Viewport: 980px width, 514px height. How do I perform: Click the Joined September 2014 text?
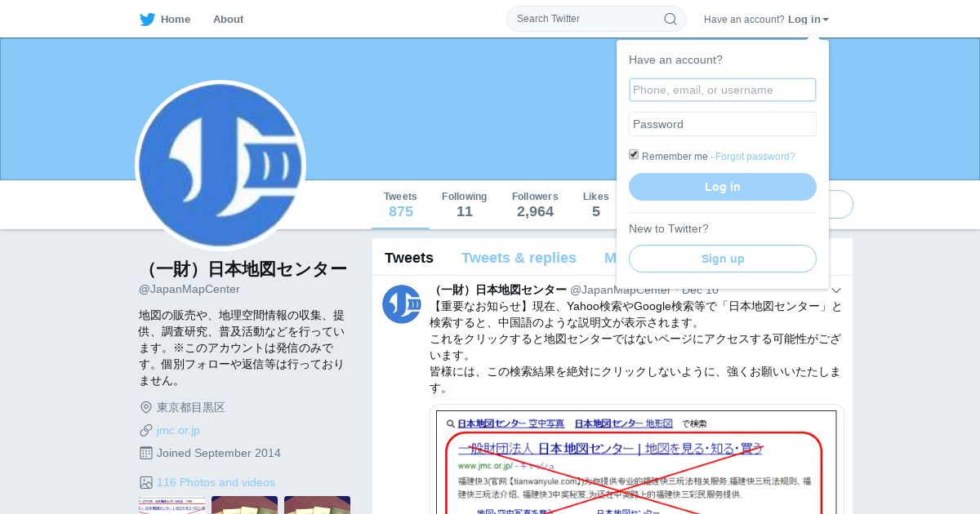pos(219,453)
